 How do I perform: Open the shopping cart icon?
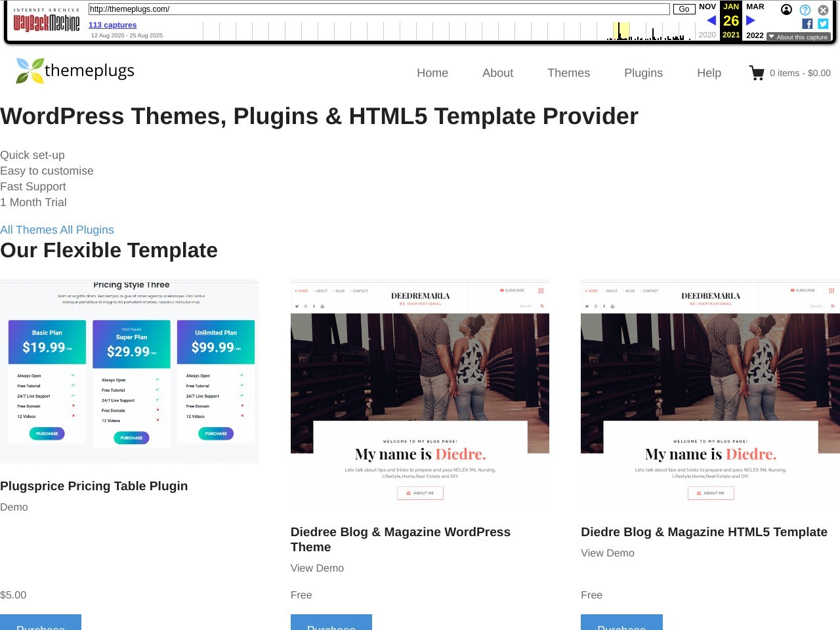[x=757, y=73]
